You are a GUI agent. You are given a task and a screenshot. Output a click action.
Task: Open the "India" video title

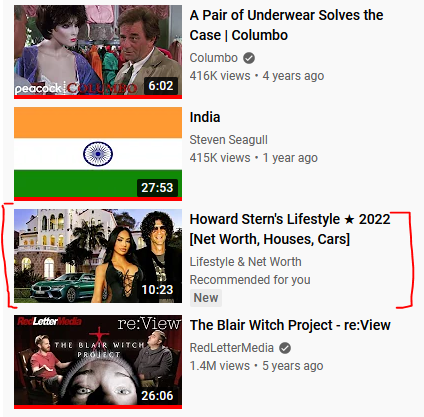click(x=205, y=117)
